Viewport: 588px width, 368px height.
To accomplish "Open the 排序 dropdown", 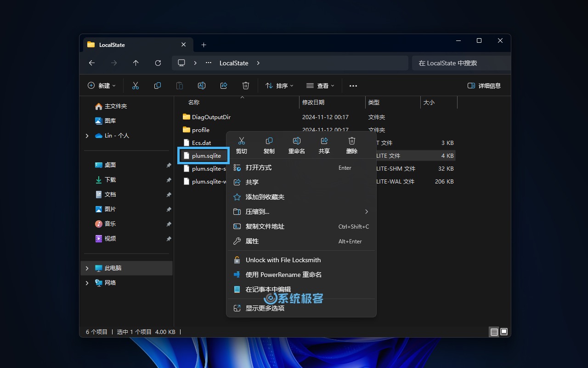I will pos(279,86).
